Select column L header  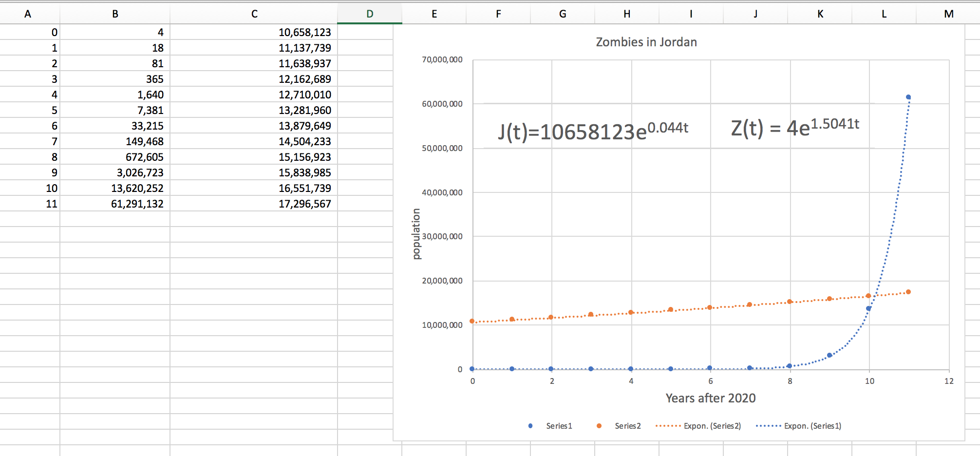[884, 14]
